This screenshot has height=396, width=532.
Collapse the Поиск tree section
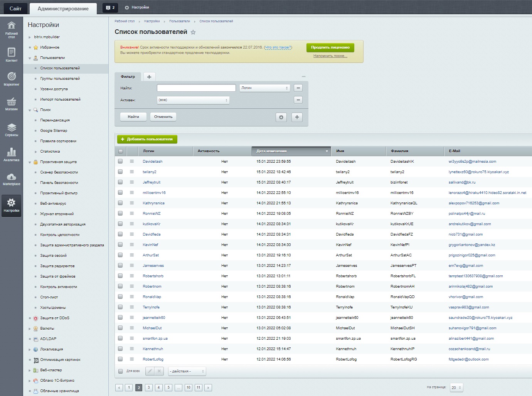pyautogui.click(x=30, y=110)
